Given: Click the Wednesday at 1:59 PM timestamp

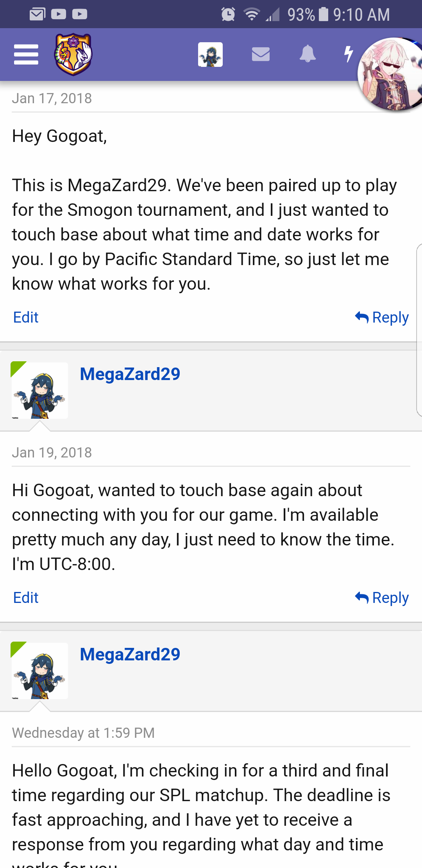Looking at the screenshot, I should (x=83, y=733).
